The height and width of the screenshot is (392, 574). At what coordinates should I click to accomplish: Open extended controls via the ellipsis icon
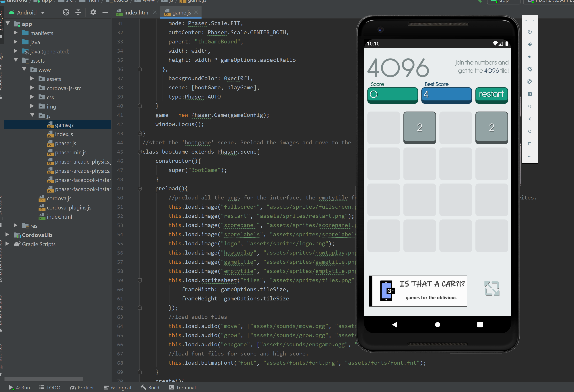530,156
